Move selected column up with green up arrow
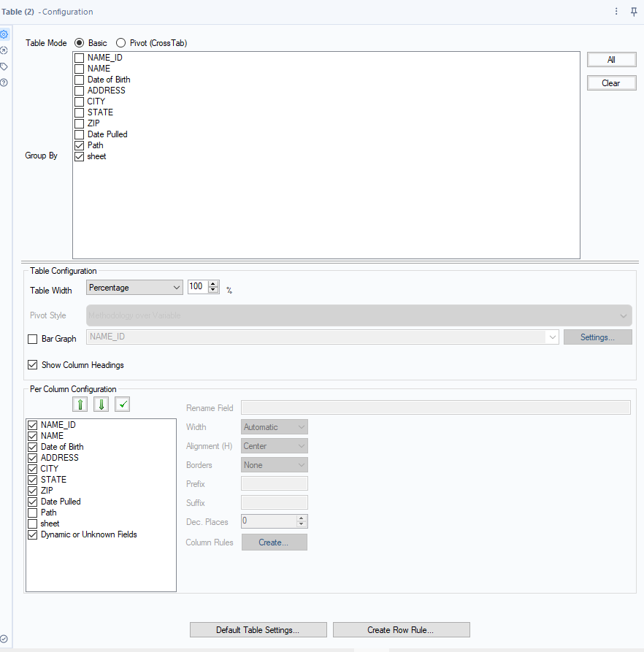The height and width of the screenshot is (652, 644). pyautogui.click(x=80, y=404)
